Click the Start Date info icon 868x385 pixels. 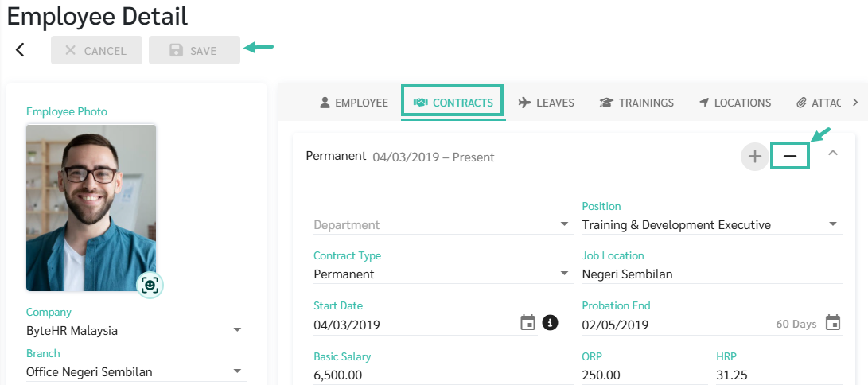click(x=550, y=322)
